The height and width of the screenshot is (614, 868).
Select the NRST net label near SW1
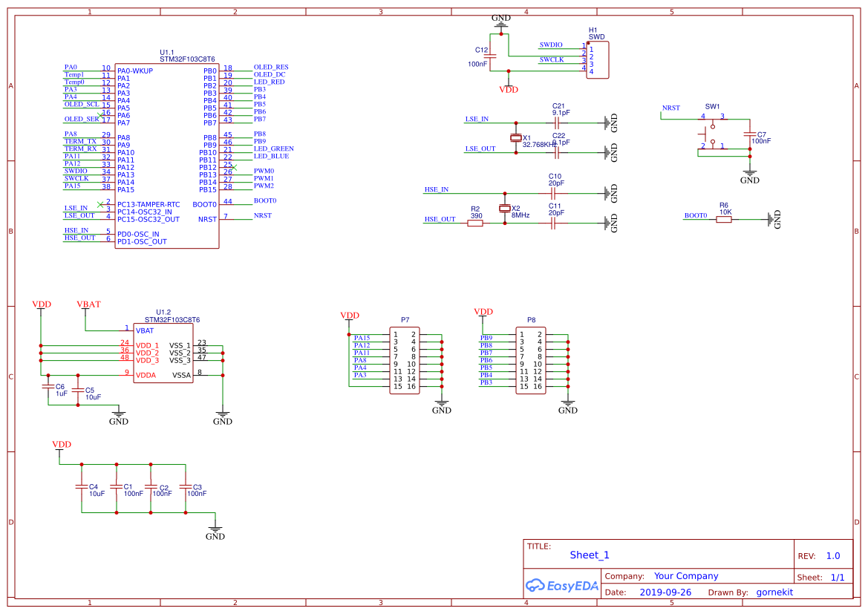(670, 108)
